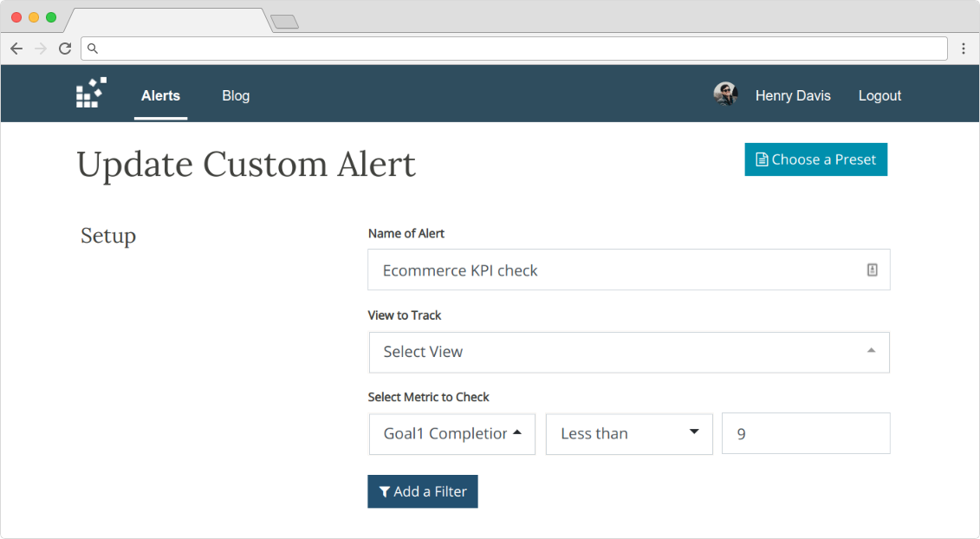Click Choose a Preset button

coord(815,159)
